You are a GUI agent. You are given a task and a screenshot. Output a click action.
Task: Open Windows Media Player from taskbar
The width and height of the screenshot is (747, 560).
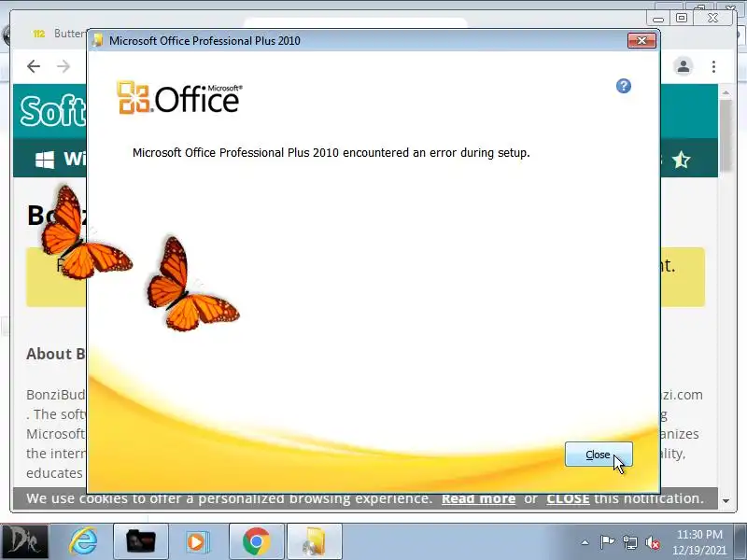coord(197,541)
